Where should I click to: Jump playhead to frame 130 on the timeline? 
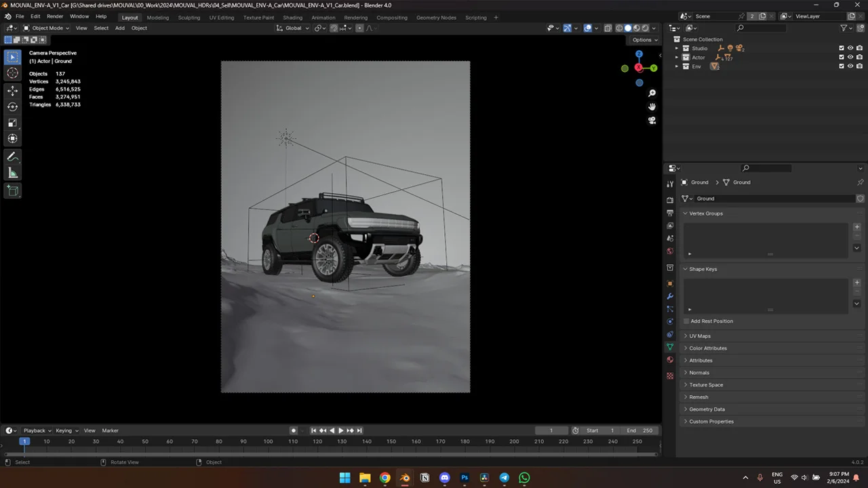(x=341, y=441)
